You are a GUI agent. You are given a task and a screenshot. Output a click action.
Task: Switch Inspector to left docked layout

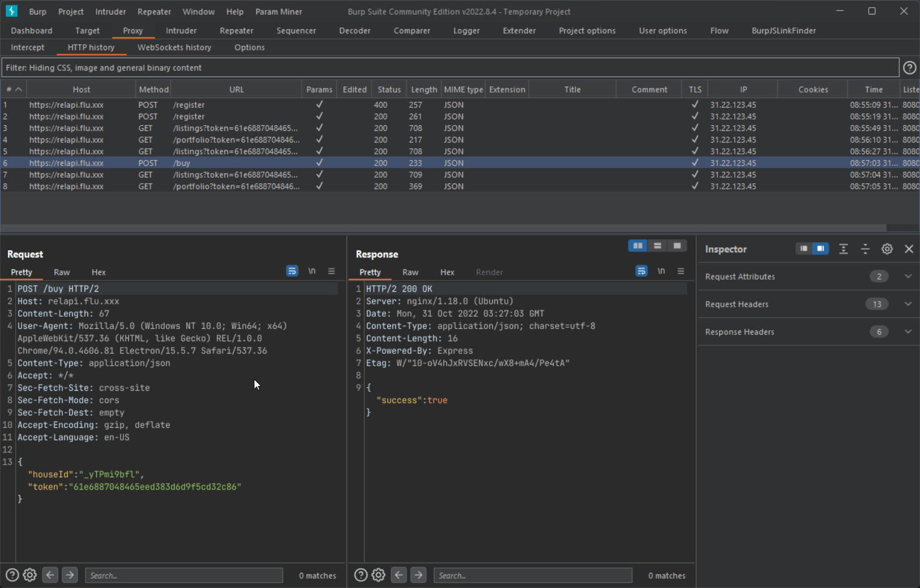804,249
